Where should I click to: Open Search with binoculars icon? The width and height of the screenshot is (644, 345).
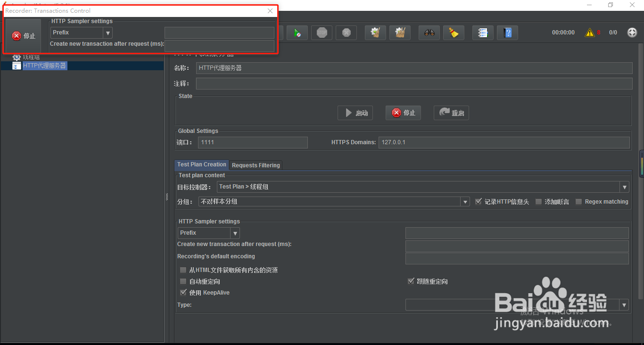(x=429, y=33)
